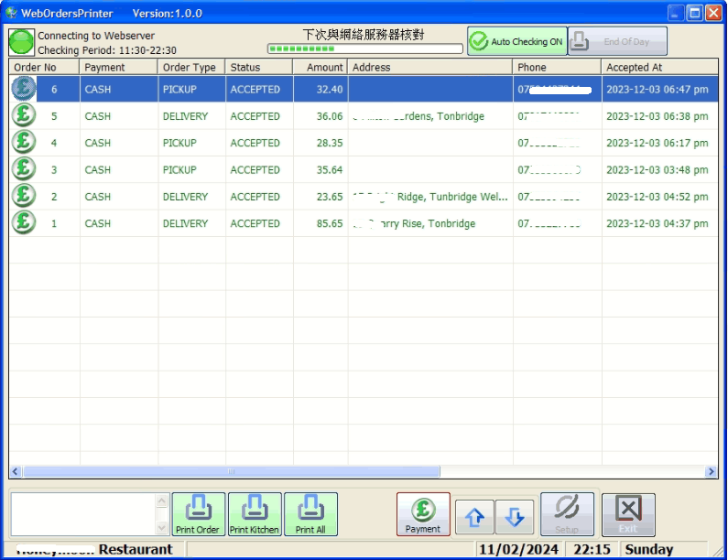This screenshot has height=560, width=728.
Task: Click the Print Order button
Action: [x=198, y=514]
